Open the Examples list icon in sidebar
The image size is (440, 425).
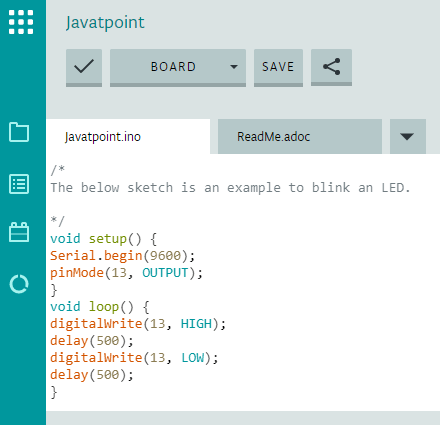coord(19,184)
